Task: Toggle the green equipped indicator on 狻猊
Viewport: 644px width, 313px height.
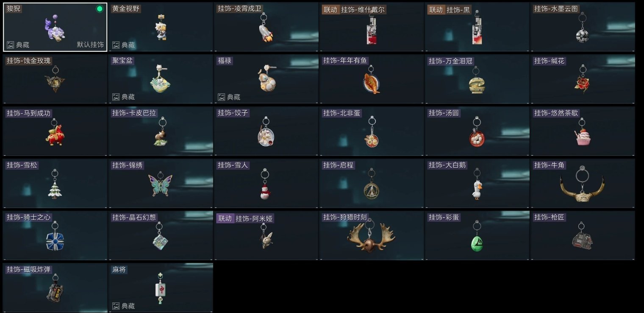Action: tap(100, 9)
